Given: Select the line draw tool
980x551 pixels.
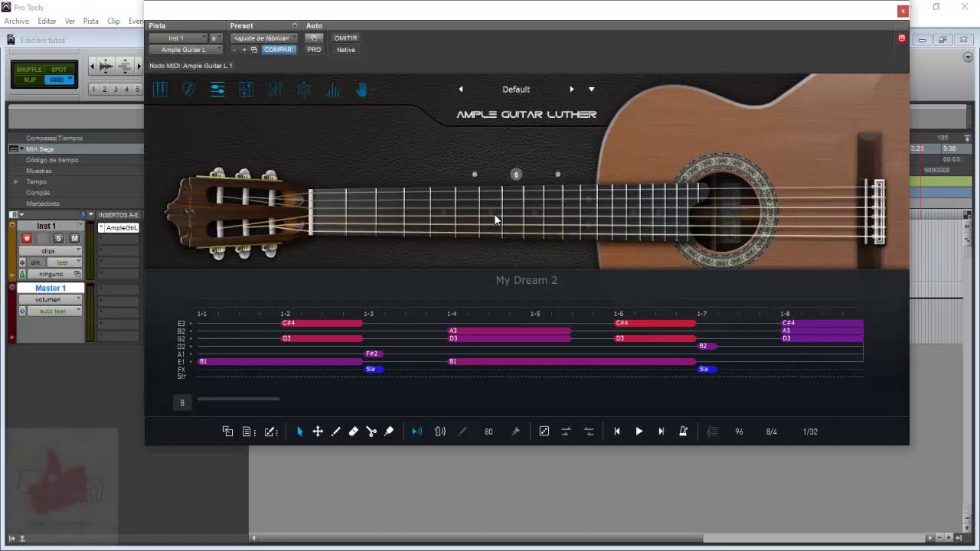Looking at the screenshot, I should point(335,432).
